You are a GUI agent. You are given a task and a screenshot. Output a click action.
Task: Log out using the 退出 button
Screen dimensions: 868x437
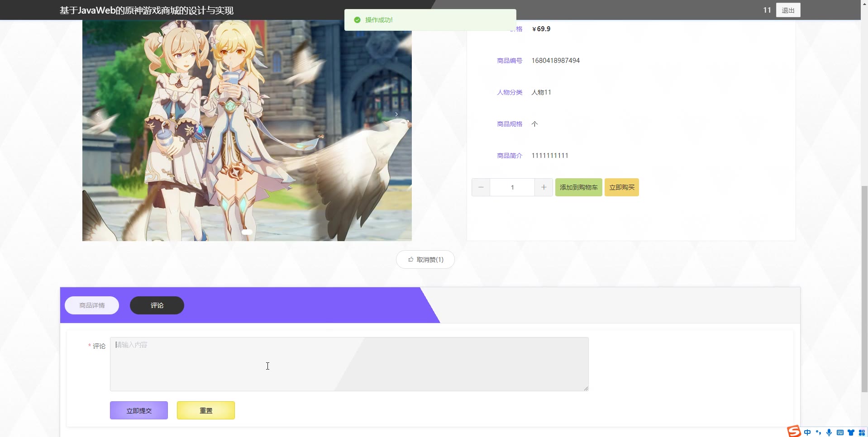coord(788,10)
